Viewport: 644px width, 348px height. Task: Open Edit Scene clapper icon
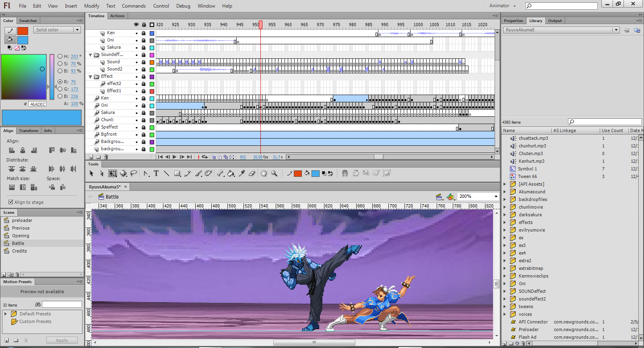tap(439, 197)
